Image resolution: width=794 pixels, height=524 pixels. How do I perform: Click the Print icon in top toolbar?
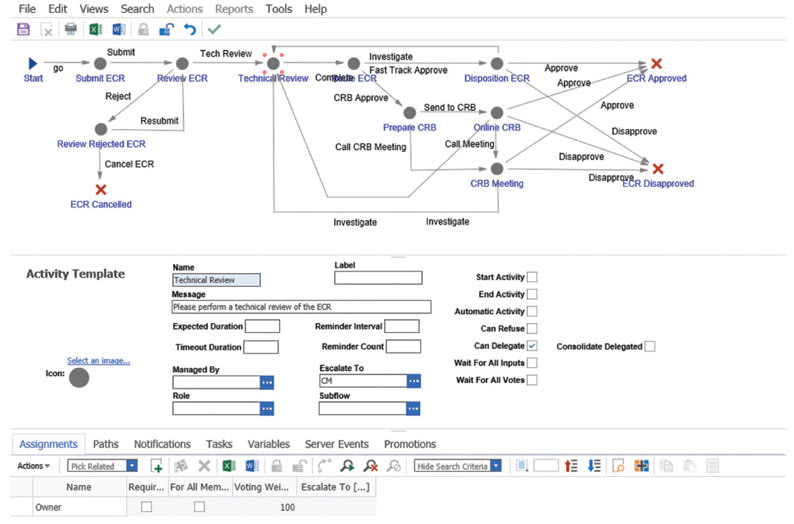coord(71,29)
